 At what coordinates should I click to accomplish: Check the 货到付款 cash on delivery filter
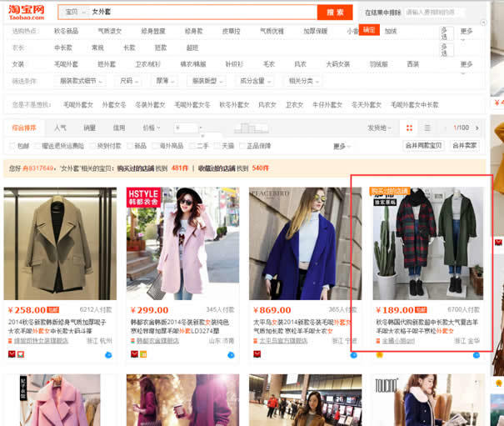pos(92,146)
